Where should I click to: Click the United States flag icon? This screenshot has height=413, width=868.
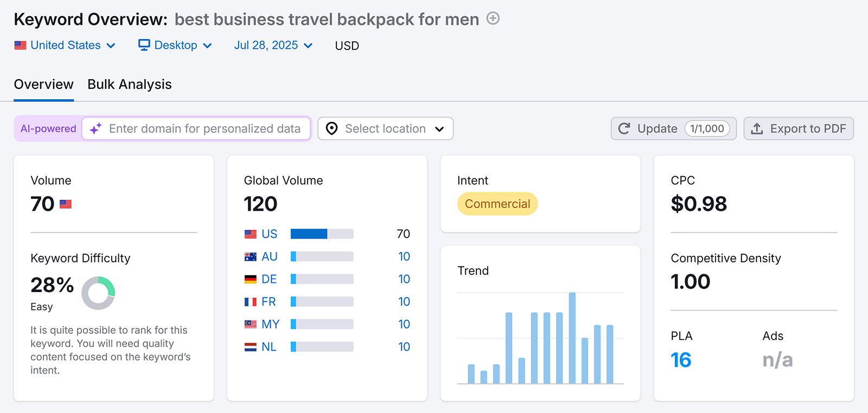coord(20,46)
